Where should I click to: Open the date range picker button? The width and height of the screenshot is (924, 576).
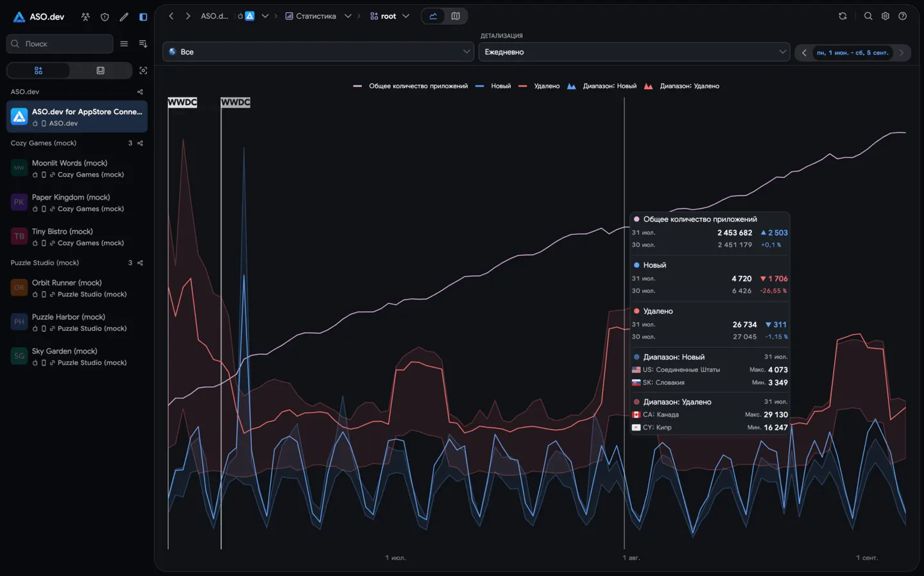click(x=853, y=53)
